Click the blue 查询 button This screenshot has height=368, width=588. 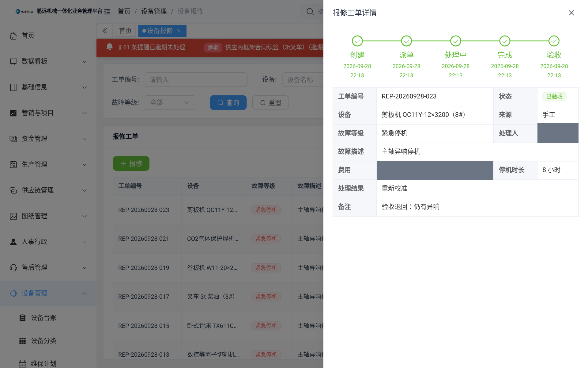click(x=228, y=102)
